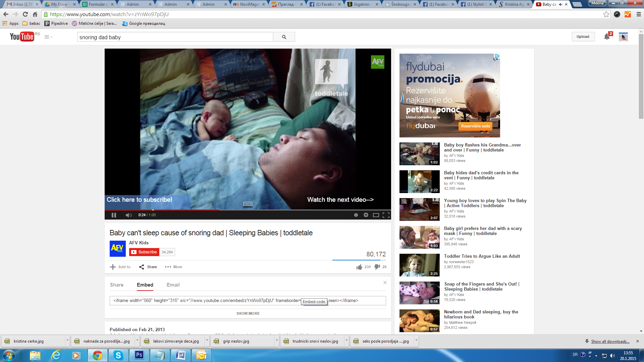Open dropdown for kristina cerka.jpg download
This screenshot has height=362, width=644.
pyautogui.click(x=67, y=341)
